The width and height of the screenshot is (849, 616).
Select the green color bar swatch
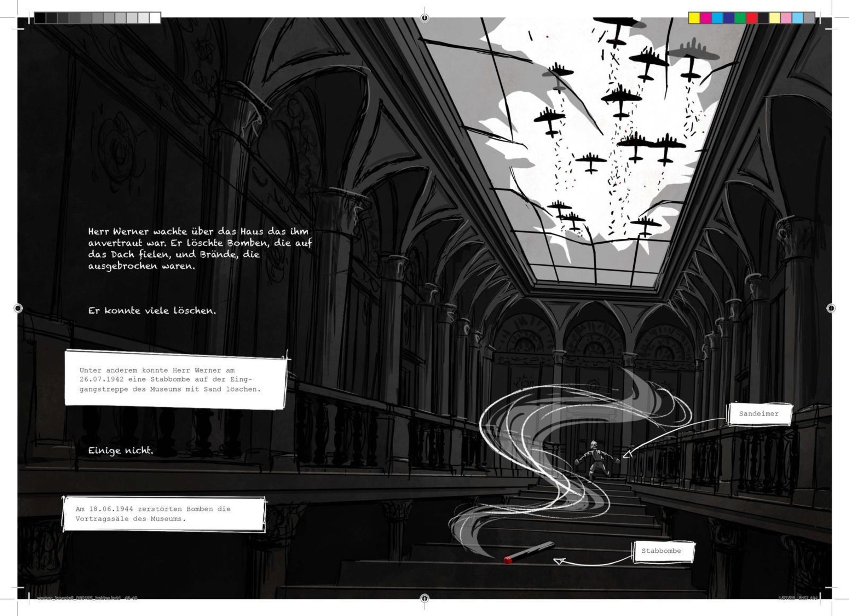tap(740, 18)
